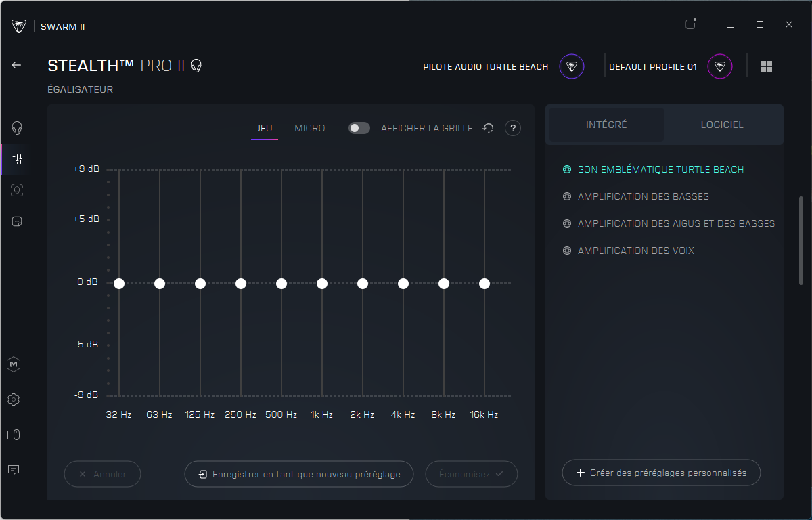
Task: Reset the equalizer with the undo icon
Action: tap(488, 128)
